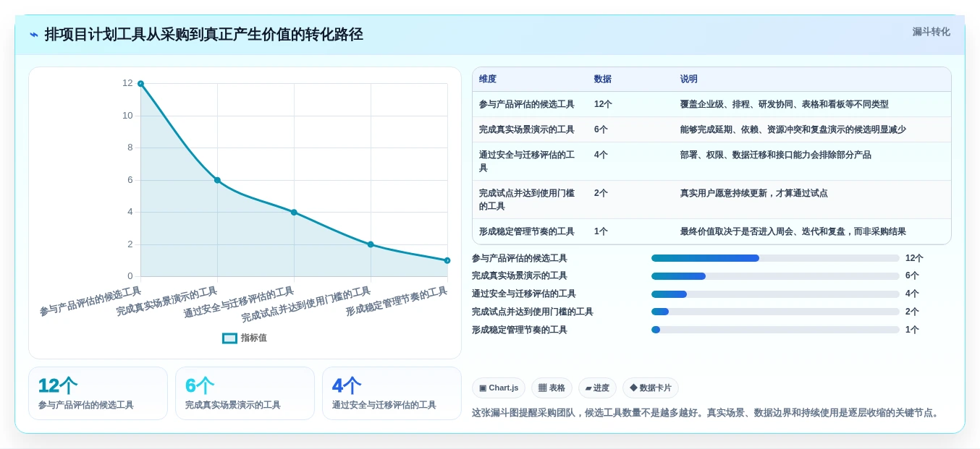Screen dimensions: 980x449
Task: Click table cell 通过安全与迁移评估的工具
Action: pyautogui.click(x=528, y=161)
